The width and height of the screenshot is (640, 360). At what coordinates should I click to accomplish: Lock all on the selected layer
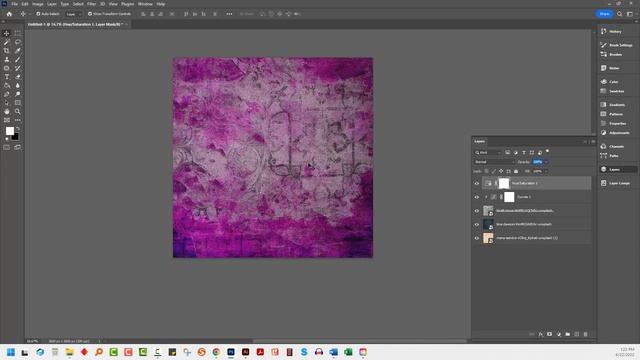point(516,171)
